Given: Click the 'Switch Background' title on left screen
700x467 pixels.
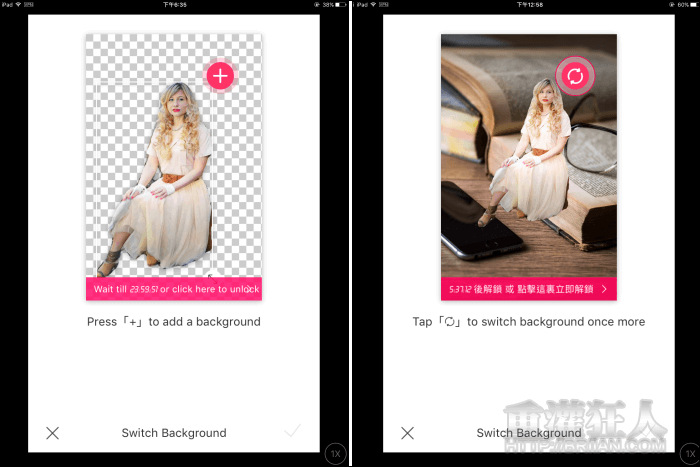Looking at the screenshot, I should tap(174, 433).
